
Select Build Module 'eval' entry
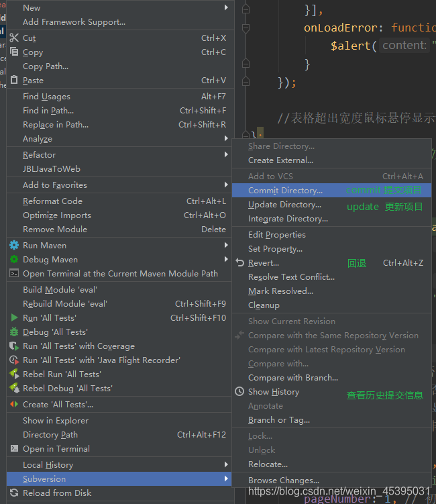tap(119, 290)
